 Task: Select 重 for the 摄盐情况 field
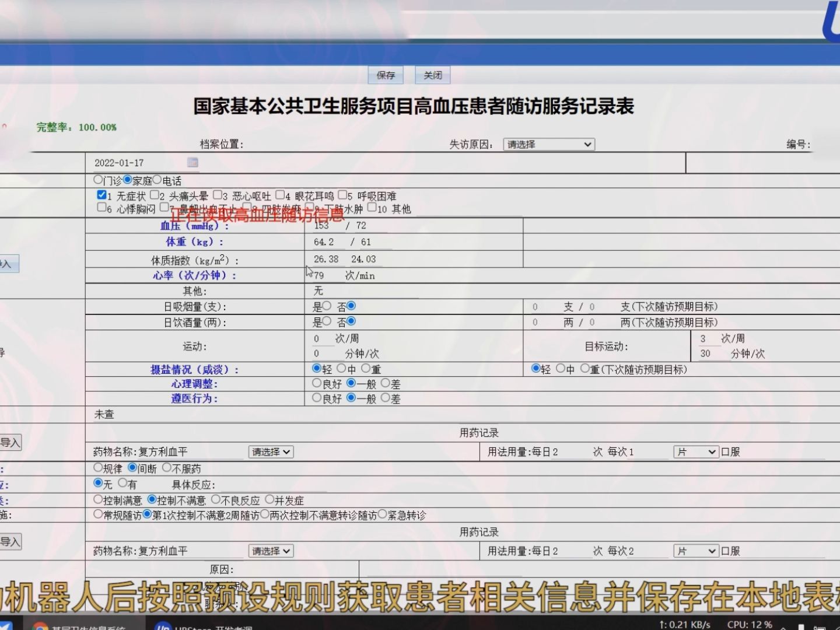coord(366,369)
